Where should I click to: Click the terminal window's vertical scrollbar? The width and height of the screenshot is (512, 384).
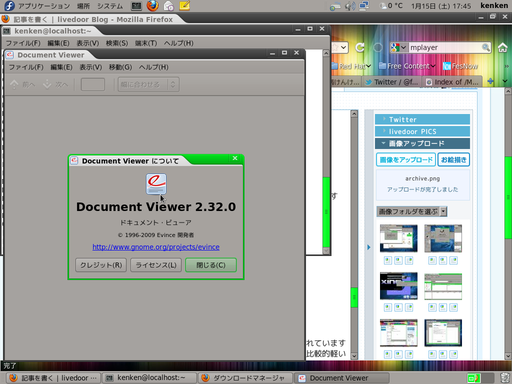coord(326,152)
